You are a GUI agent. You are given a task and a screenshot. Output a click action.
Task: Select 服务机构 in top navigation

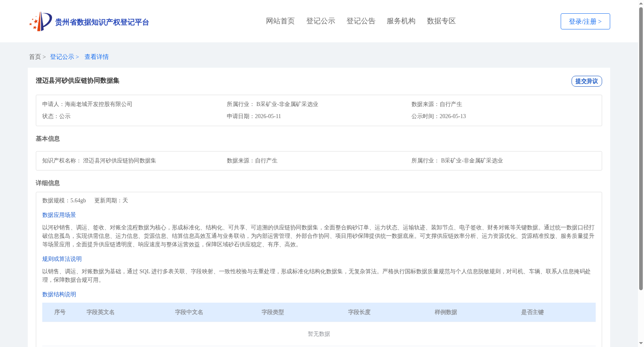click(x=401, y=21)
